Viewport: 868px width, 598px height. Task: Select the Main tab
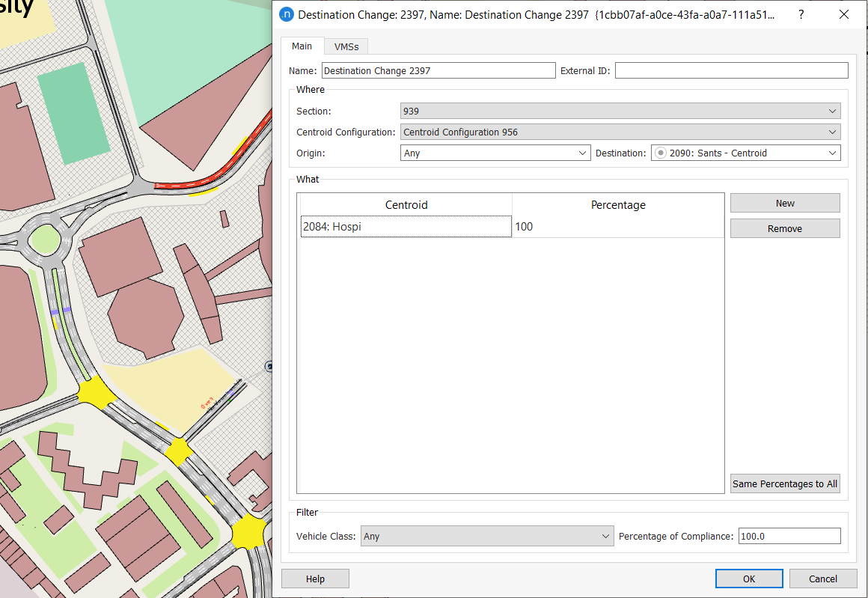(x=302, y=46)
